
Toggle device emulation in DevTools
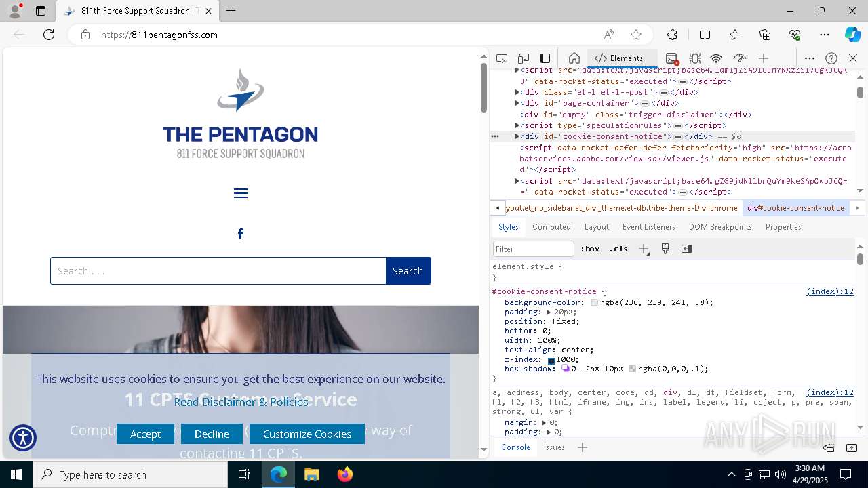click(524, 58)
